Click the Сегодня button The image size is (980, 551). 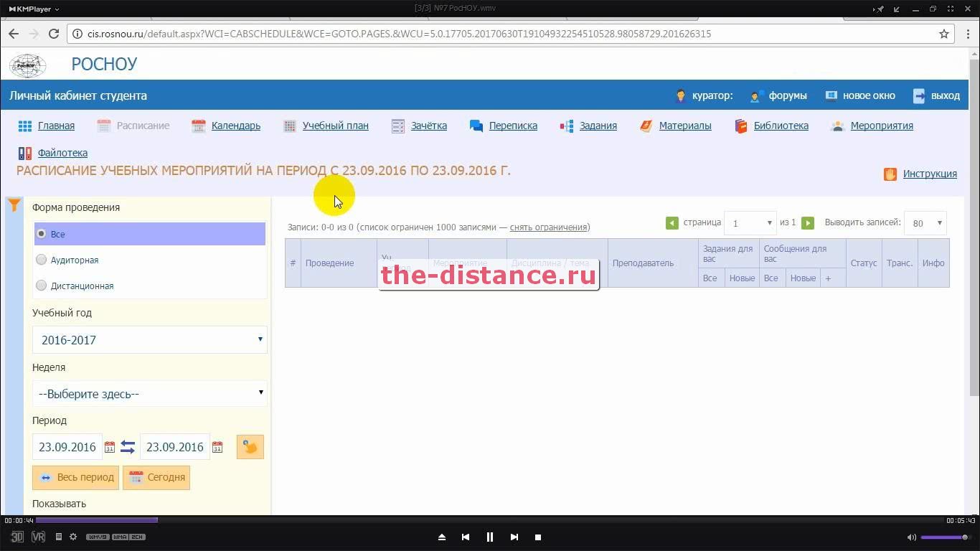156,477
